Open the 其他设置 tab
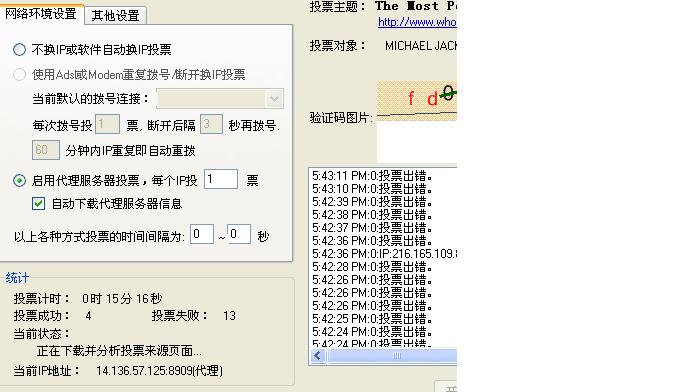 [115, 16]
